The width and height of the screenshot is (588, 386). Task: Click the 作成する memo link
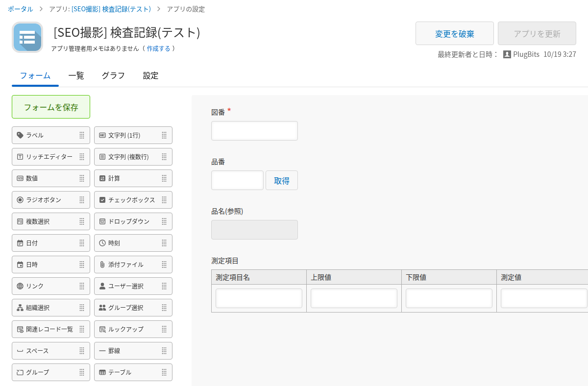click(x=159, y=48)
